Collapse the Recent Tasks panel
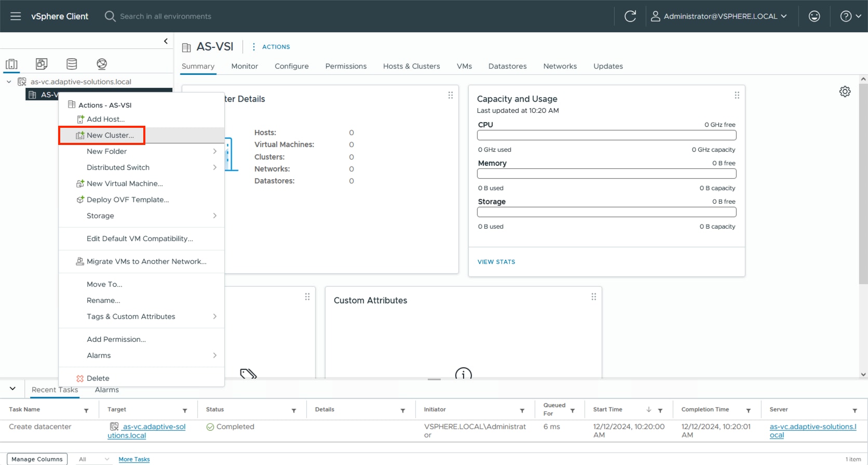 [12, 388]
